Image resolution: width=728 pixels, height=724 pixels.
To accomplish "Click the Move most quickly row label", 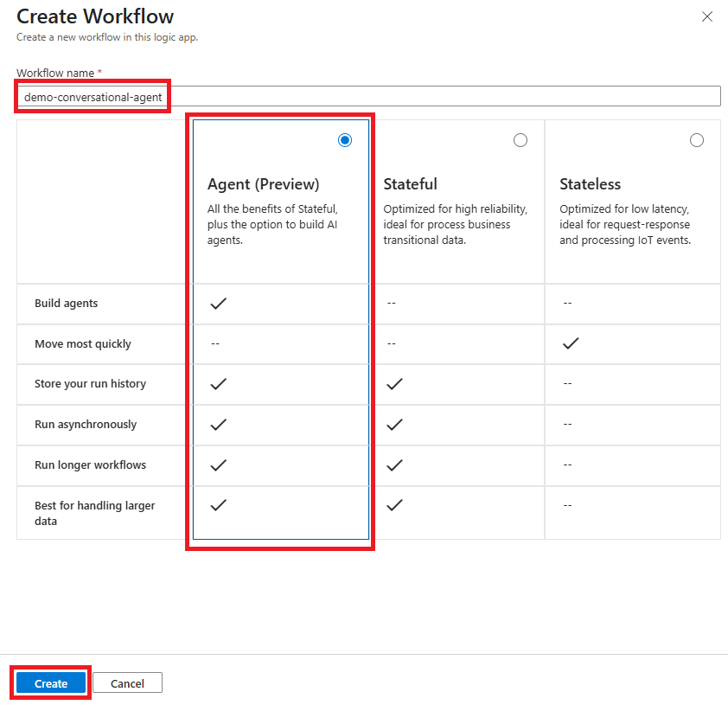I will tap(83, 344).
